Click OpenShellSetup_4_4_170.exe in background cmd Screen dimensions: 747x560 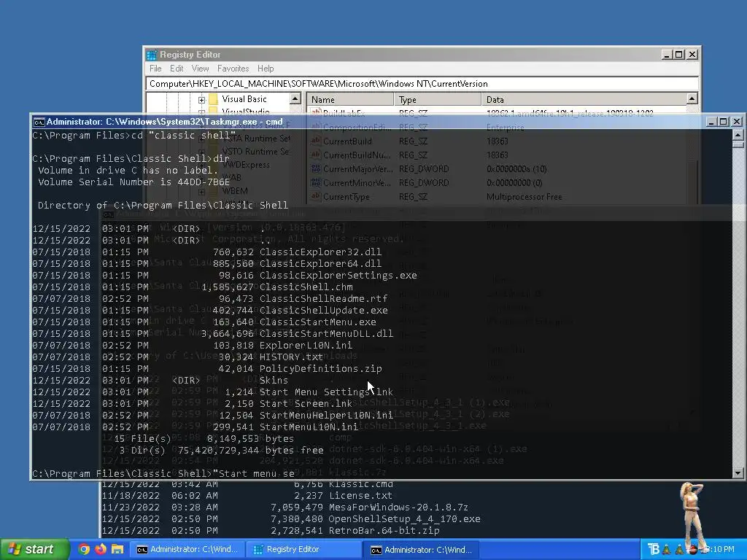[404, 519]
